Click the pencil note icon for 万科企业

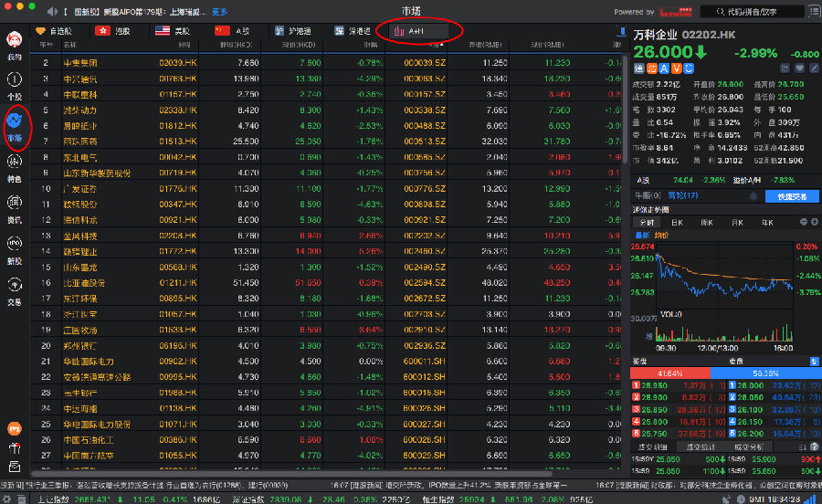814,68
